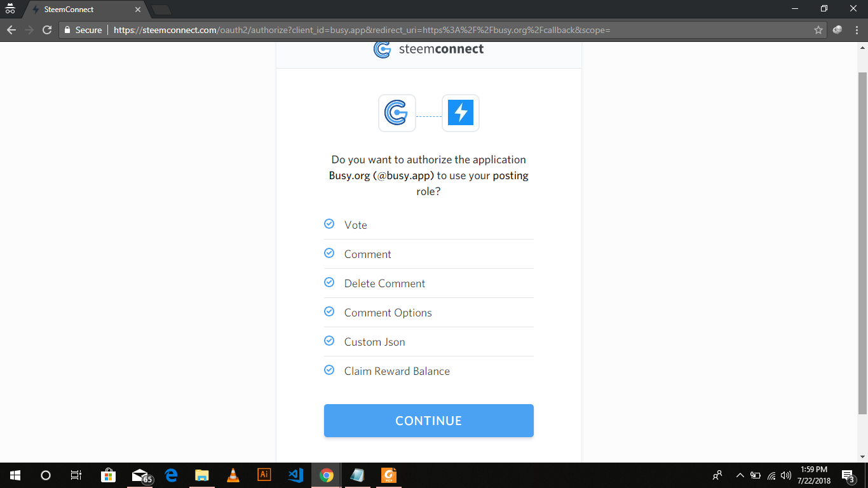Click the check icon beside Comment
868x488 pixels.
point(329,254)
